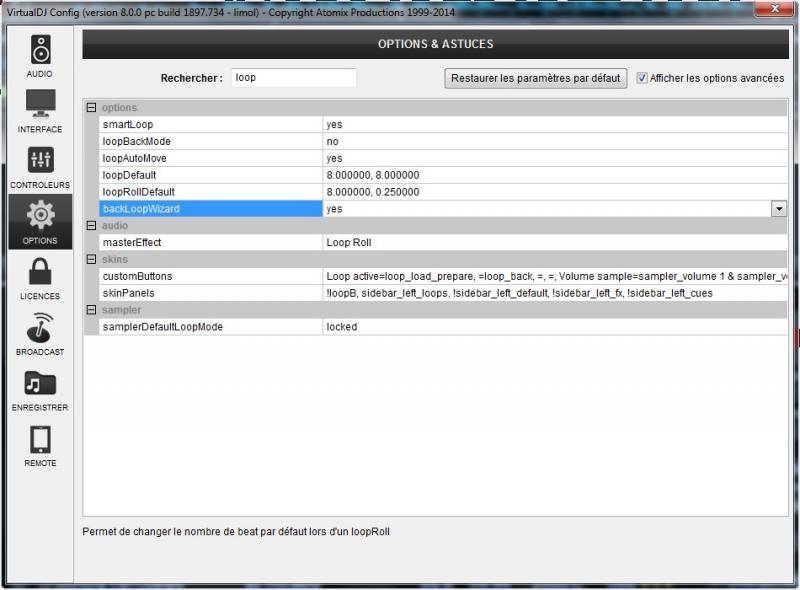This screenshot has height=590, width=800.
Task: Select the customButtons option row
Action: pyautogui.click(x=443, y=276)
